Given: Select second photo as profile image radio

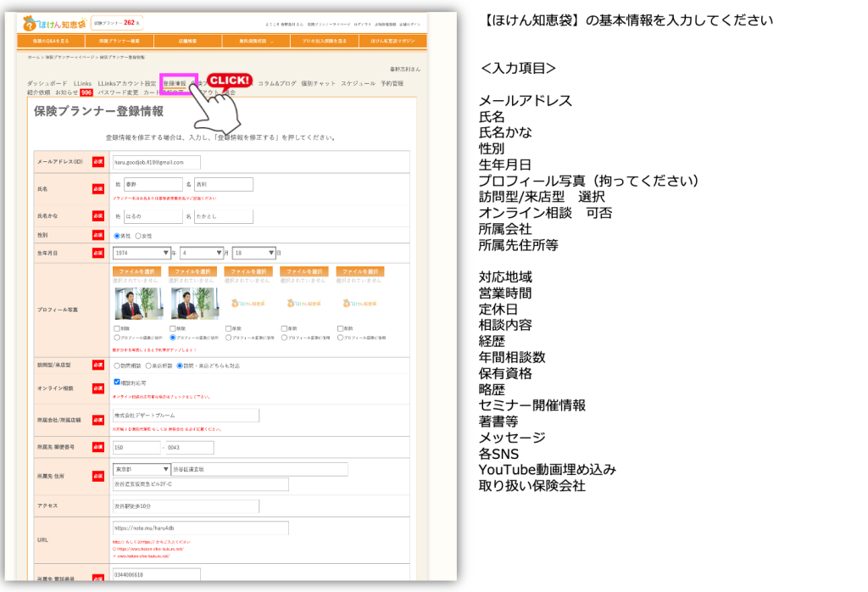Looking at the screenshot, I should [x=173, y=338].
